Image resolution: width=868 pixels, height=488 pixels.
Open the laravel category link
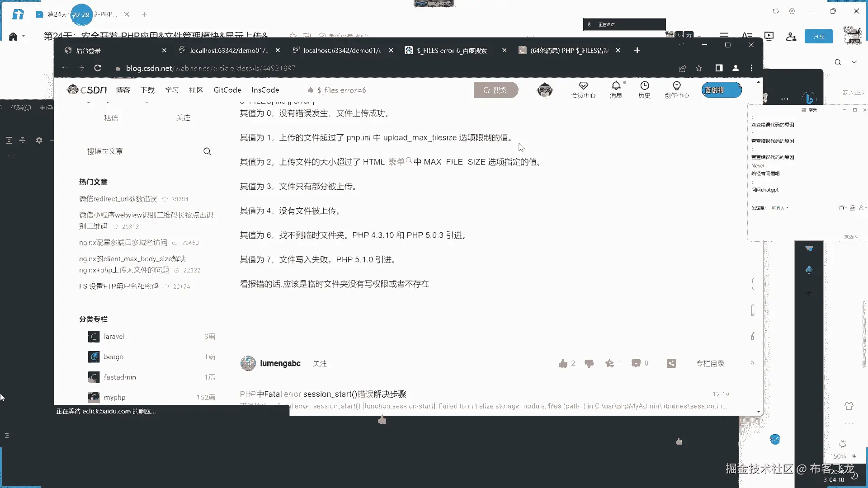(114, 337)
